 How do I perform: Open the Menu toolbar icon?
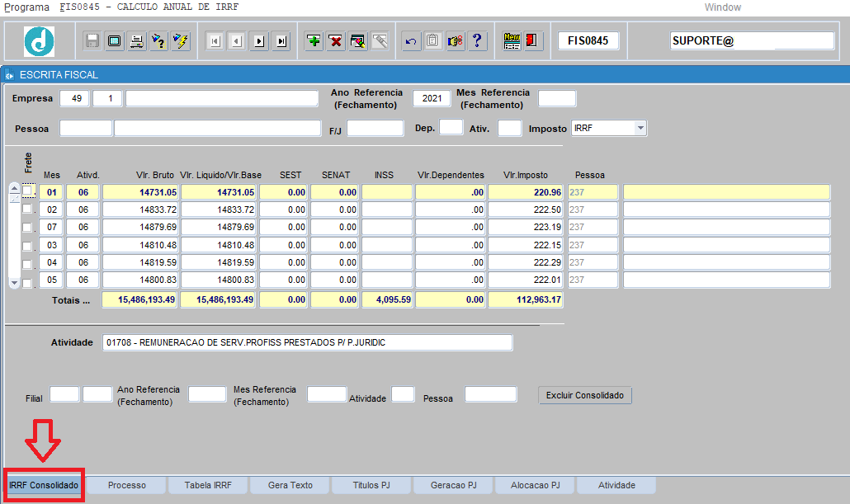512,40
